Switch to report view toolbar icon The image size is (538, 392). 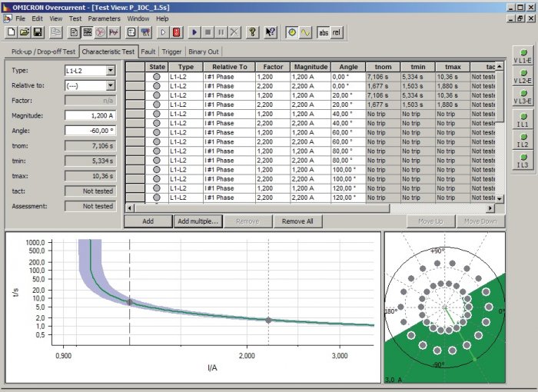click(74, 32)
